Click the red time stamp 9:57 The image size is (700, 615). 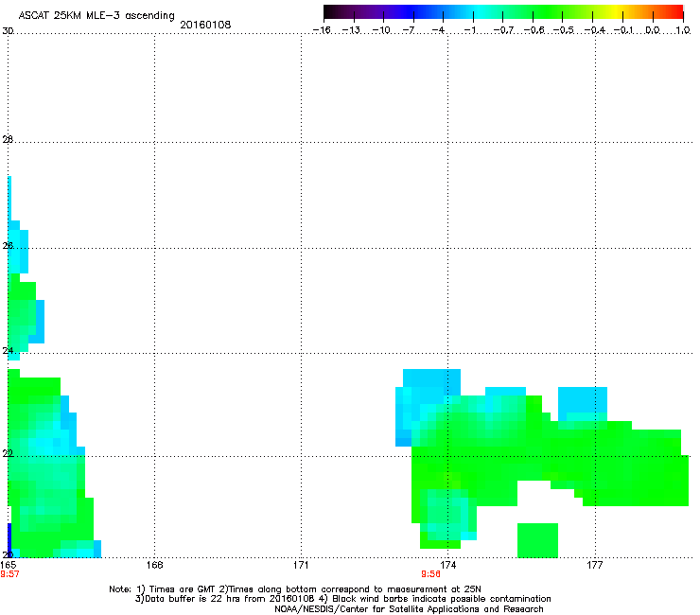[x=9, y=574]
